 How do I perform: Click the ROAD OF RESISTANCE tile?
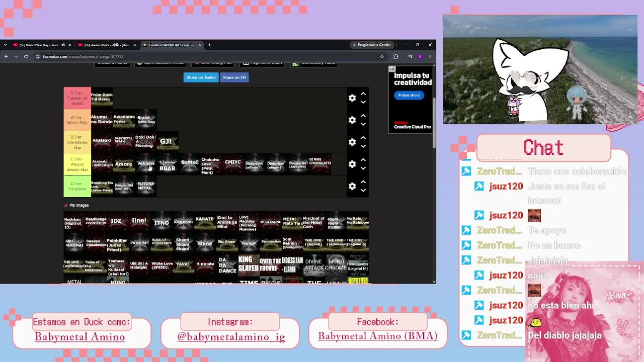[162, 243]
